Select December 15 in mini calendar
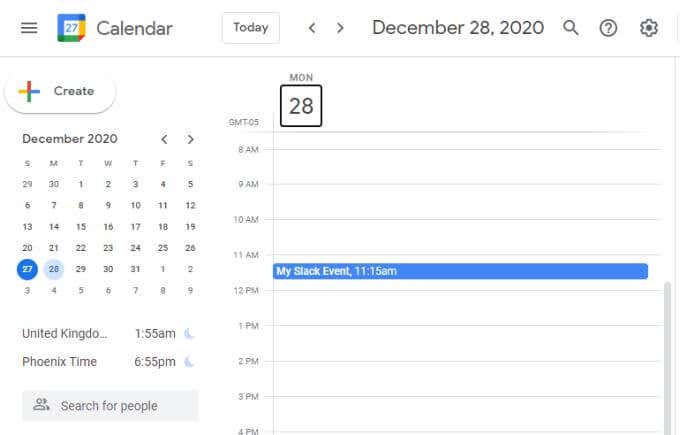The width and height of the screenshot is (680, 435). click(81, 226)
